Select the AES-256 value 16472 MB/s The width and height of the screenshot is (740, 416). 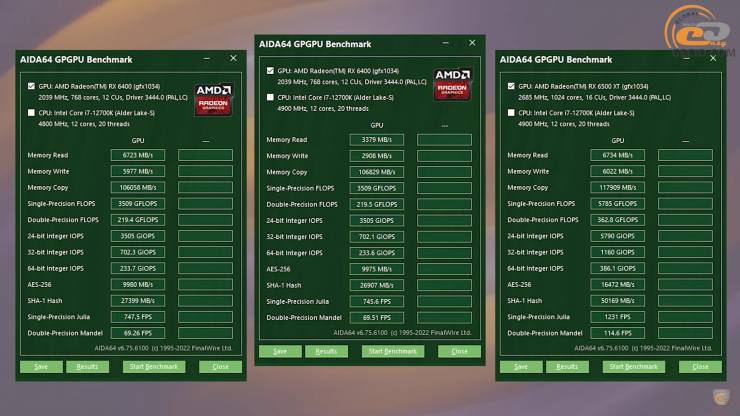[617, 285]
